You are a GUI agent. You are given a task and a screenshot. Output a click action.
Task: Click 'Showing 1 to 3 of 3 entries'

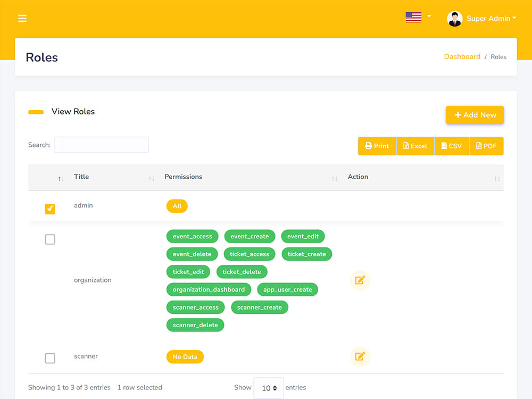tap(69, 387)
